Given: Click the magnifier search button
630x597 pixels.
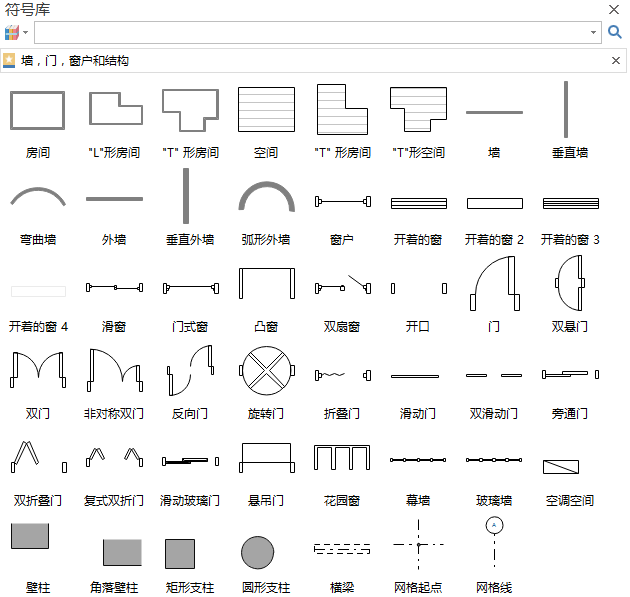Looking at the screenshot, I should point(615,32).
